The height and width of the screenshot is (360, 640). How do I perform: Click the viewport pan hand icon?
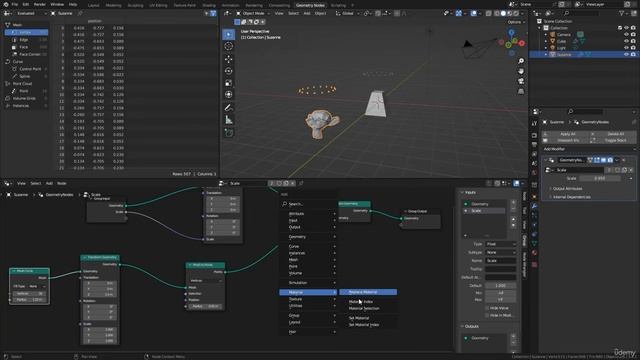click(x=521, y=71)
